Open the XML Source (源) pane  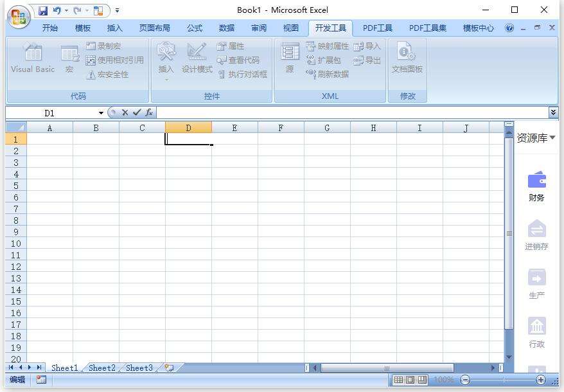click(290, 58)
